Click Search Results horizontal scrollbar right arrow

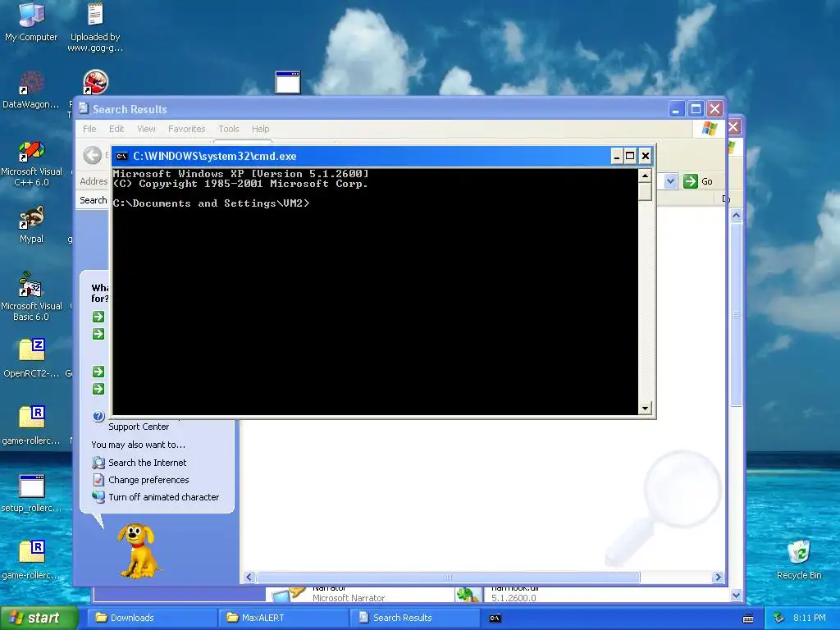click(x=718, y=577)
